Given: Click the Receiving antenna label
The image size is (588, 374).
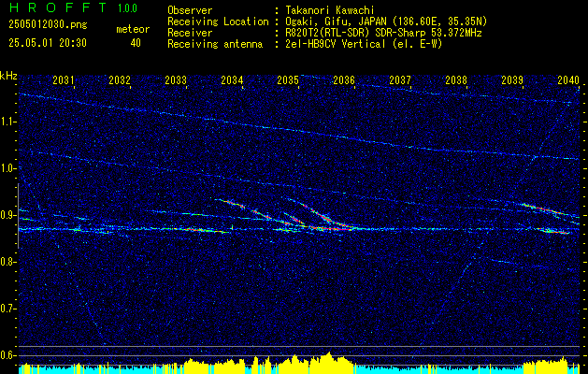Looking at the screenshot, I should point(215,44).
